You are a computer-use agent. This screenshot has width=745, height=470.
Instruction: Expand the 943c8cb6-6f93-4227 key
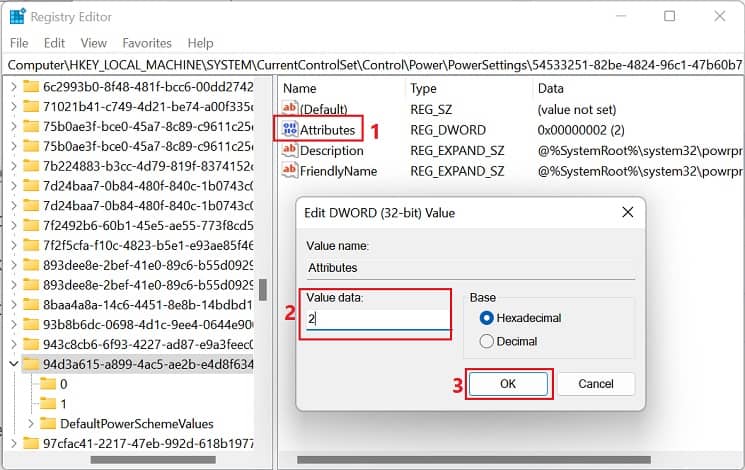tap(13, 344)
